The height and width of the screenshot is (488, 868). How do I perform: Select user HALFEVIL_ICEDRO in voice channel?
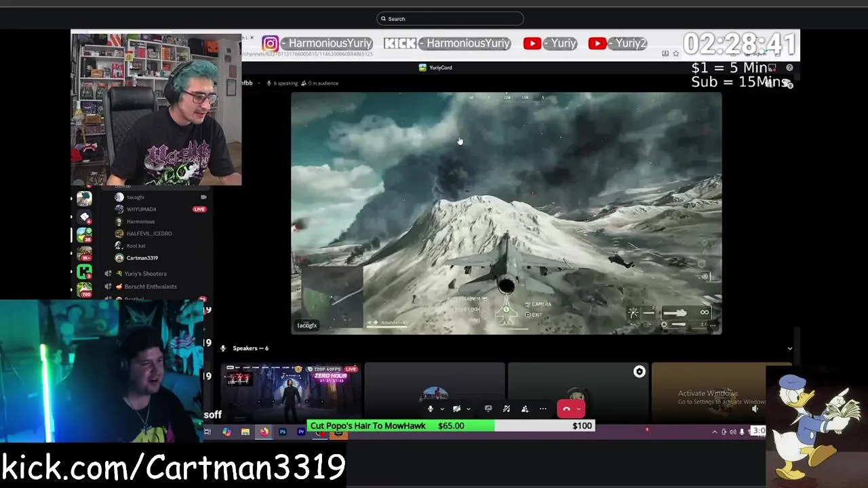[x=149, y=234]
